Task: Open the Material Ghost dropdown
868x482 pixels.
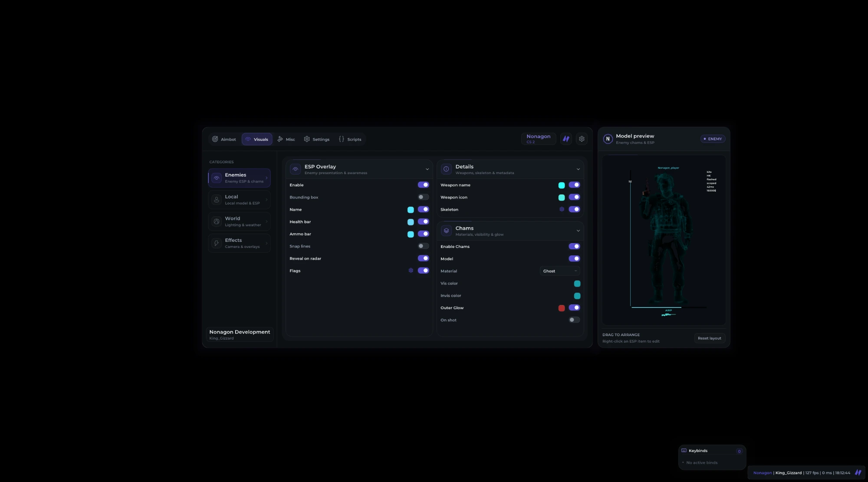Action: (x=560, y=271)
